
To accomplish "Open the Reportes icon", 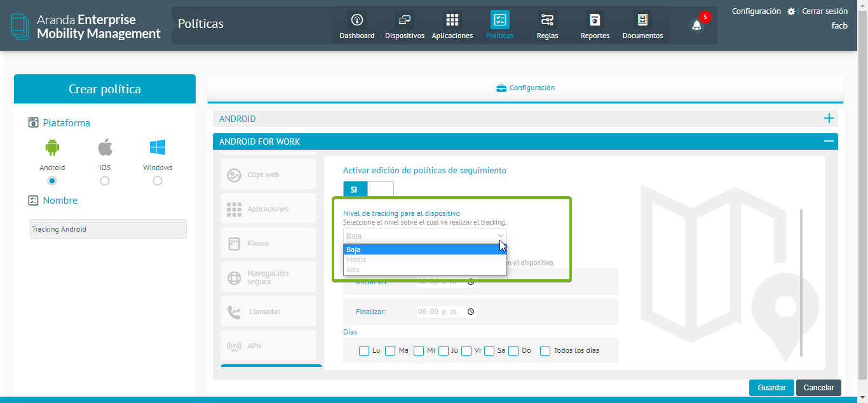I will point(595,20).
